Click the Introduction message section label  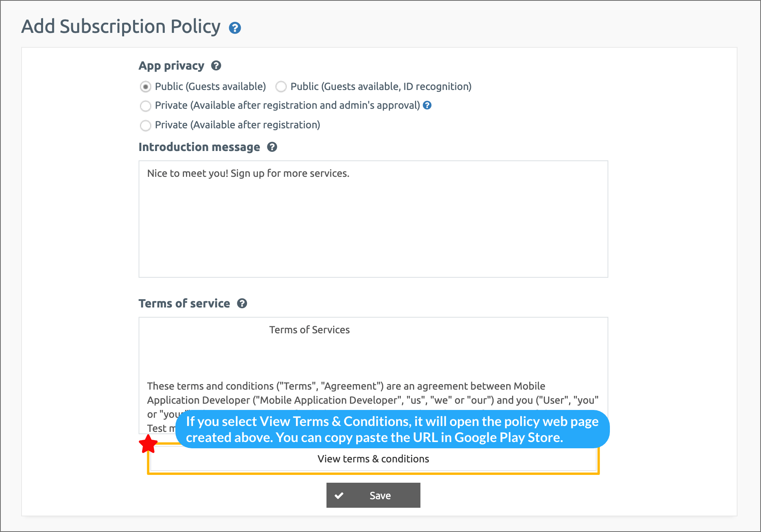click(199, 147)
